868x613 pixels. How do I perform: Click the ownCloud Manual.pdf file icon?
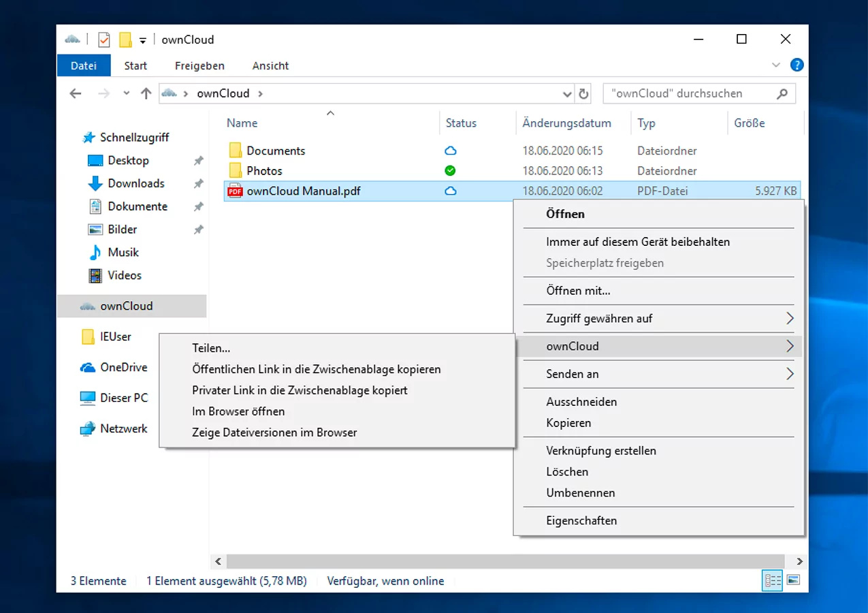235,191
